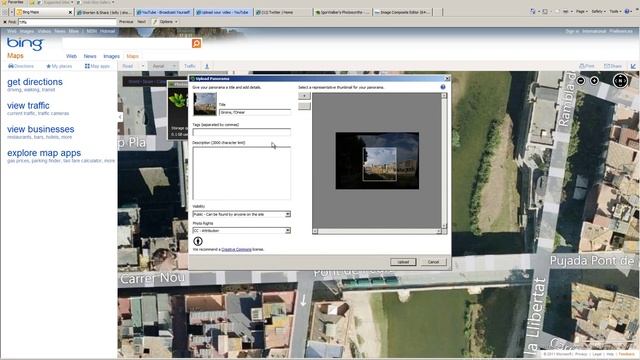The image size is (640, 360).
Task: Click the thumbnail pane vertical scrollbar
Action: pyautogui.click(x=444, y=161)
